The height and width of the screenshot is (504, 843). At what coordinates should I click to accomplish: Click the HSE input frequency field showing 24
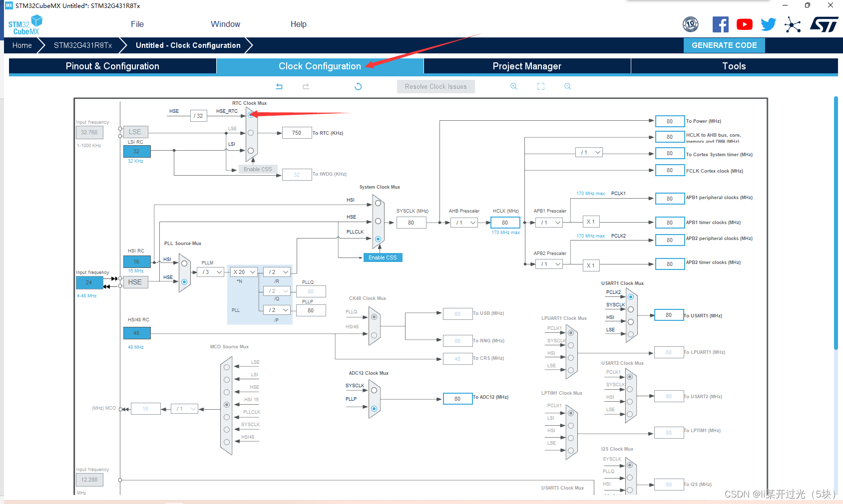coord(89,282)
